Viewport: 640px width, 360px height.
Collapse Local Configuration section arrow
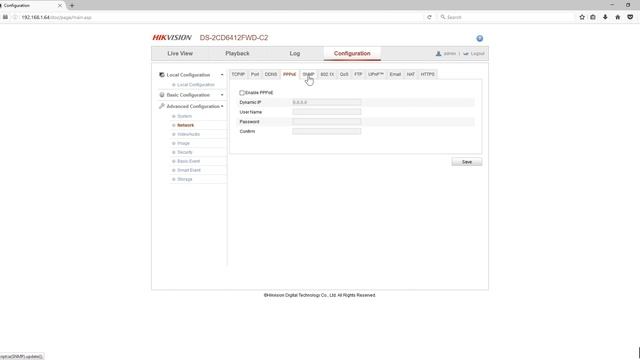tap(222, 75)
